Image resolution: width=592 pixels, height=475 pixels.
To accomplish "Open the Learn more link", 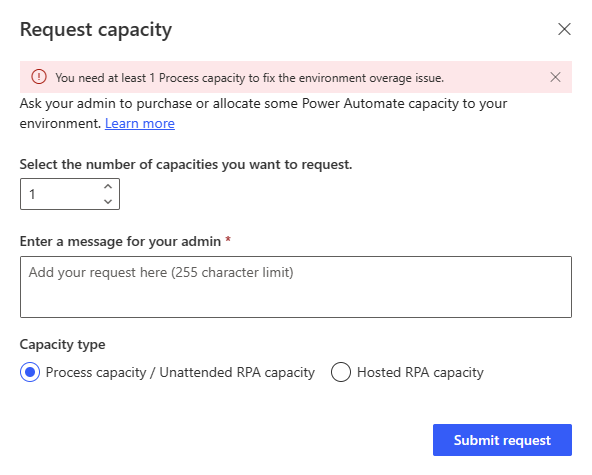I will [x=140, y=123].
